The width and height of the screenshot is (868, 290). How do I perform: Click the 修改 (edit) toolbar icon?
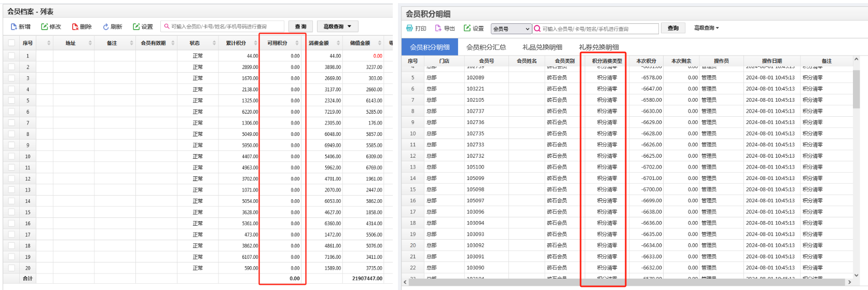coord(45,26)
